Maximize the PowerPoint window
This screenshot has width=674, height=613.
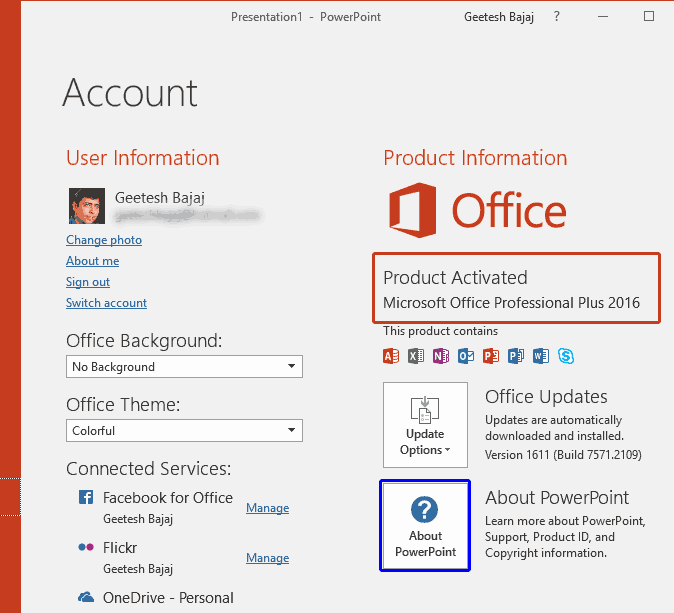click(x=649, y=16)
